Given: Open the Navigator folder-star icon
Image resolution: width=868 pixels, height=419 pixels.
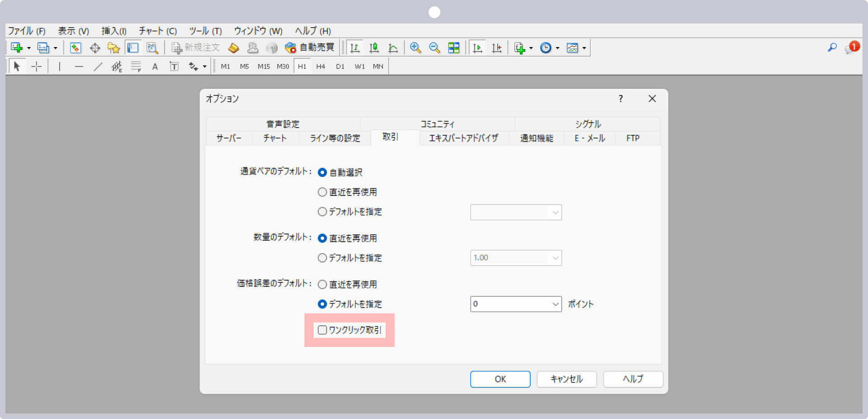Looking at the screenshot, I should pyautogui.click(x=113, y=48).
